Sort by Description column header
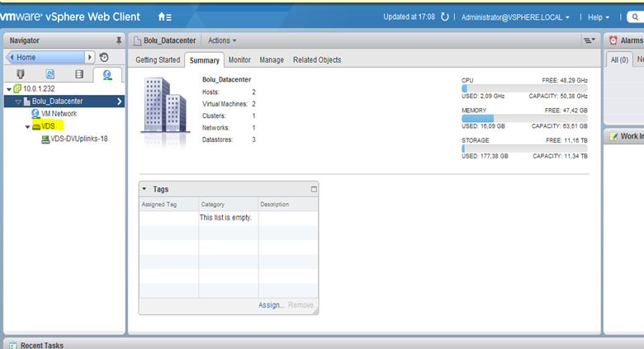Screen dimensions: 644x349 288,204
